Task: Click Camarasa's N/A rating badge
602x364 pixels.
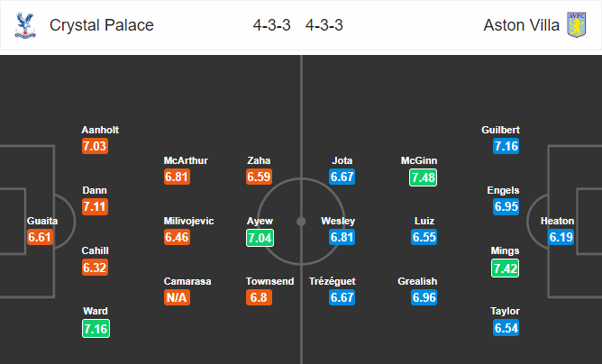Action: [x=177, y=297]
